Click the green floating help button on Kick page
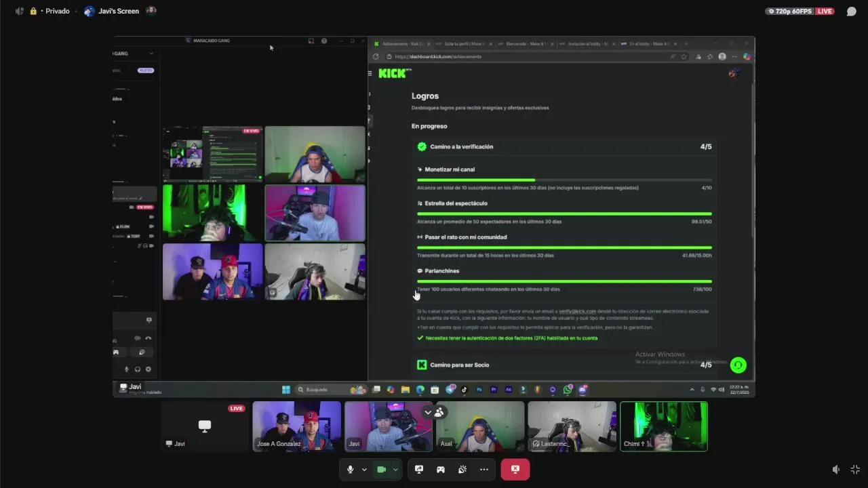This screenshot has height=488, width=868. (738, 365)
